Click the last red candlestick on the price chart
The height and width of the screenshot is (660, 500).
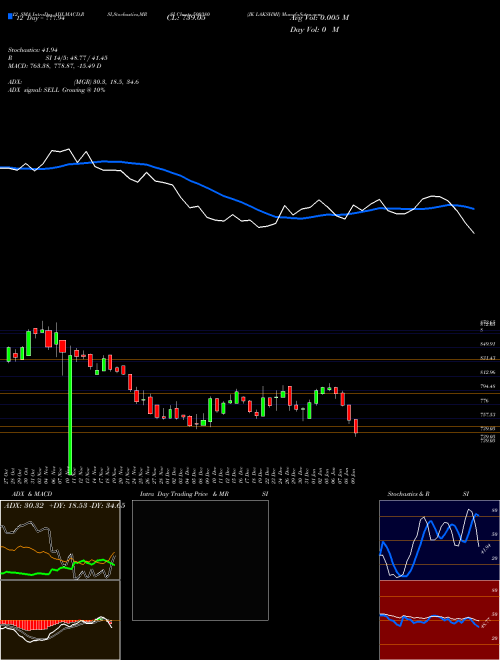click(x=356, y=426)
